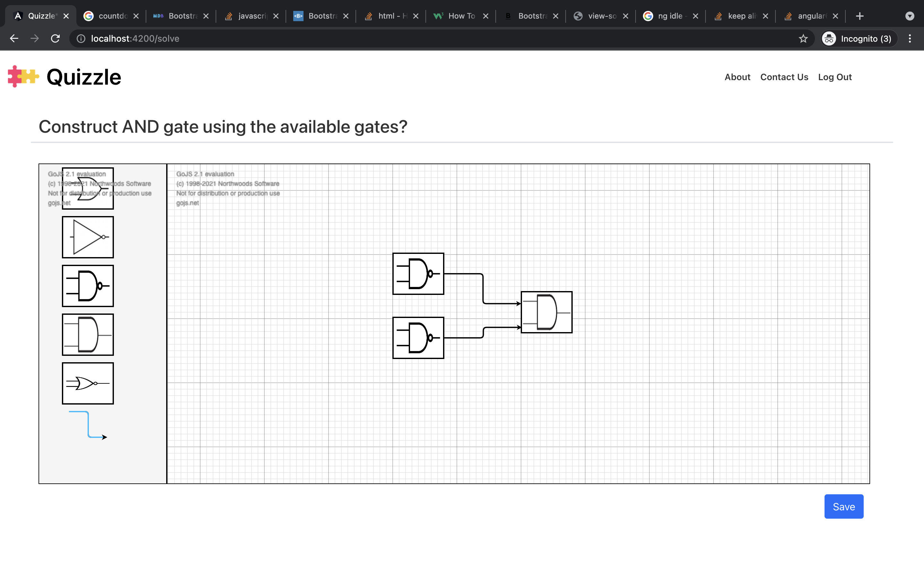Screen dimensions: 924x577
Task: Bookmark this page with star icon
Action: 803,38
